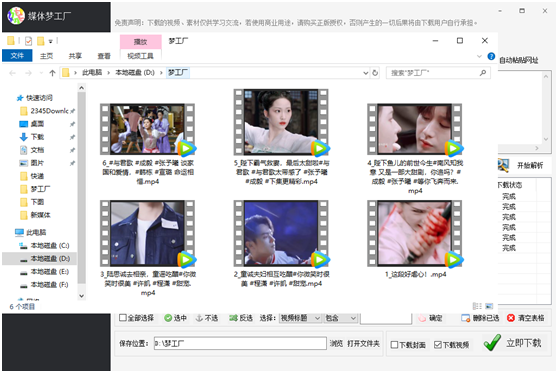Viewport: 558px width, 373px height.
Task: Select 快速访问 in the navigation pane
Action: 35,98
